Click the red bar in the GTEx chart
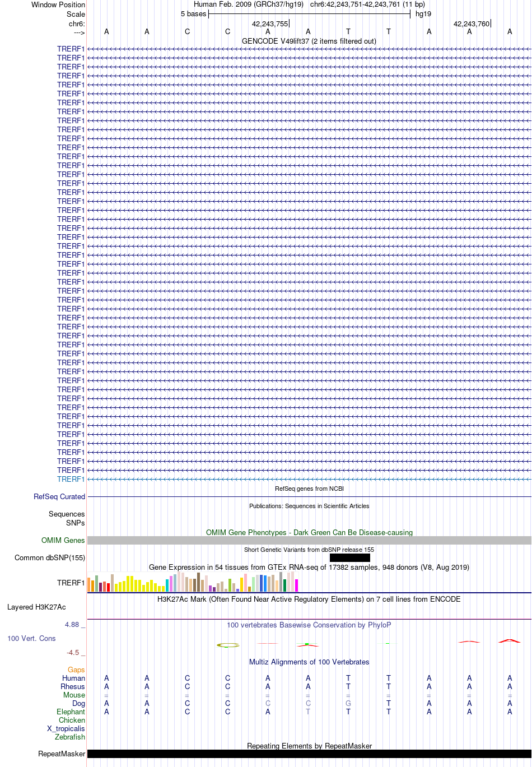 coord(108,587)
